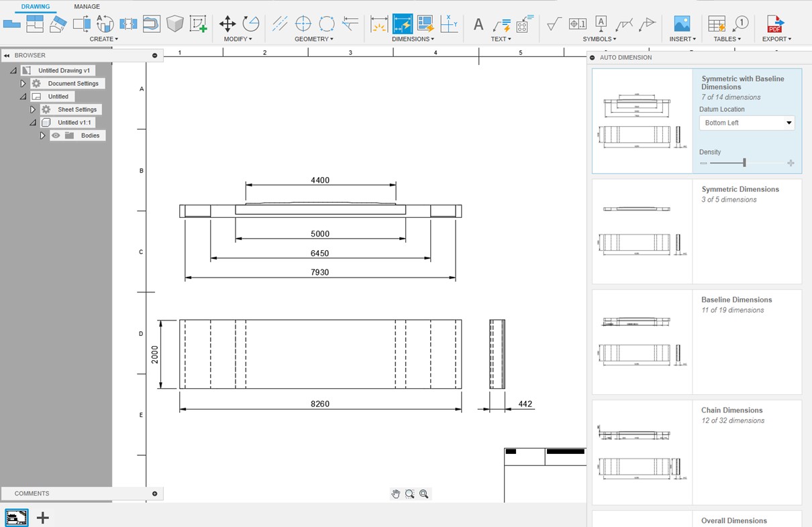This screenshot has width=812, height=527.
Task: Select the Center Mark geometry tool
Action: [x=303, y=24]
